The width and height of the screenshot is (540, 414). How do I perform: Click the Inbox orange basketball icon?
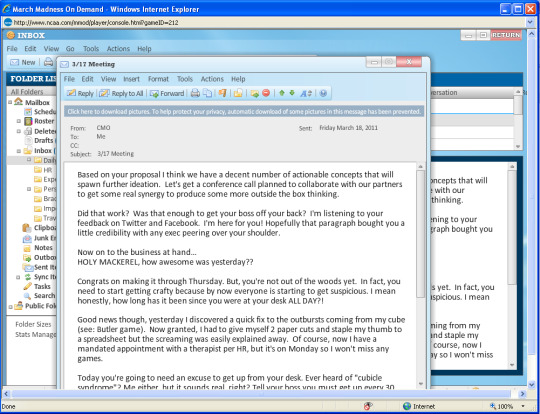(x=11, y=35)
